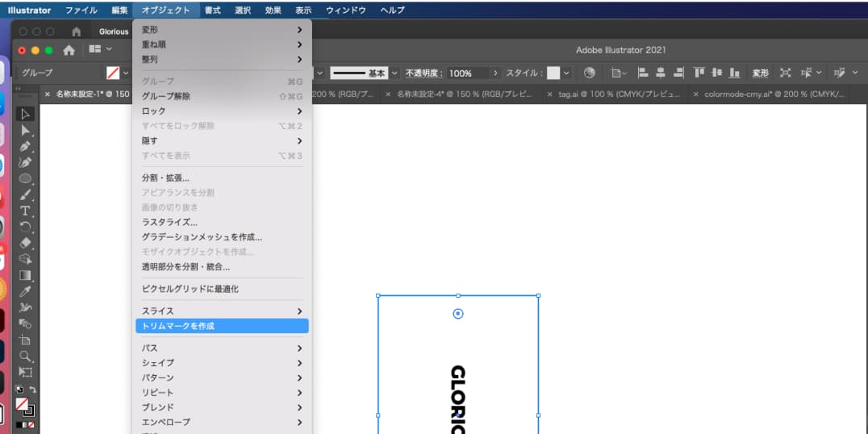Close the 名称未設定-1 document tab
The width and height of the screenshot is (868, 434).
click(47, 94)
